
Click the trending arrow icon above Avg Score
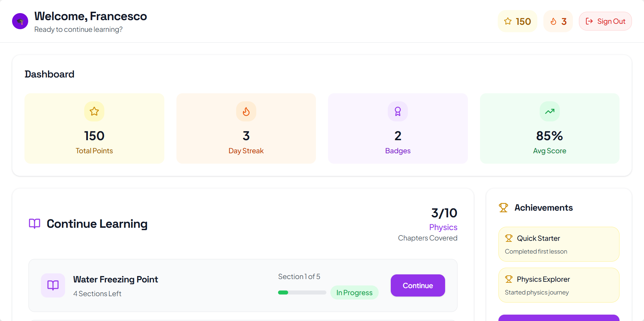point(549,111)
